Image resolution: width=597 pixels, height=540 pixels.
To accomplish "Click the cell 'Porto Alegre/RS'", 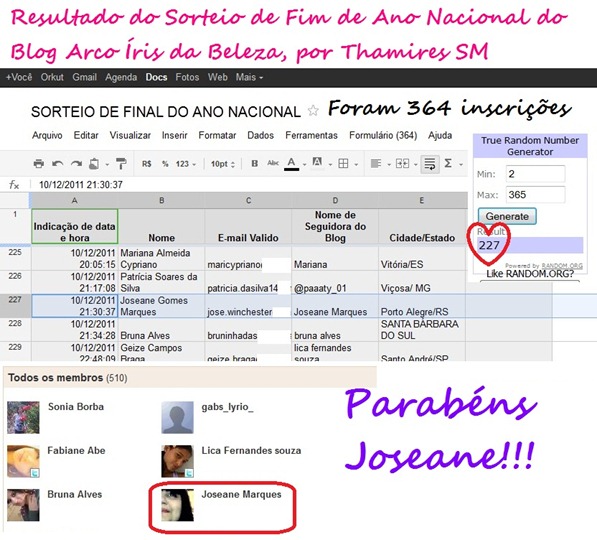I will 422,306.
